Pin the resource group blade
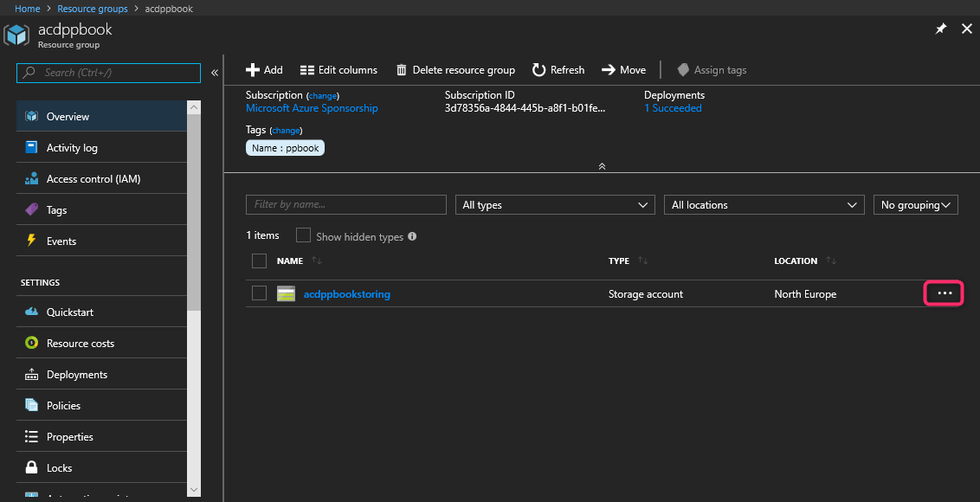The image size is (980, 502). click(x=941, y=29)
